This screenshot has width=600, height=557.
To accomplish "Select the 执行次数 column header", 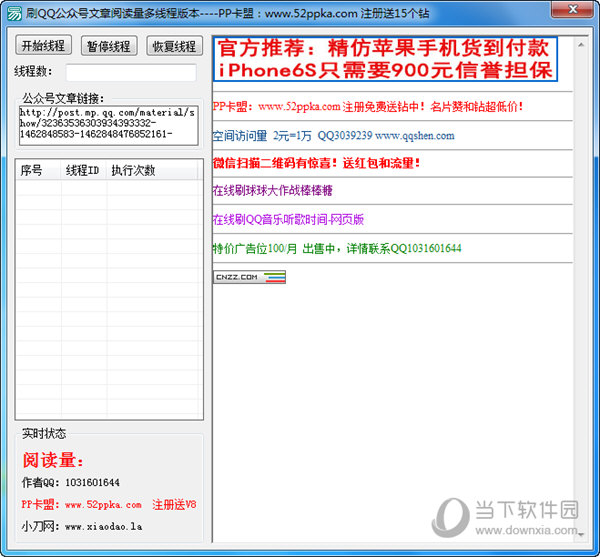I will click(152, 170).
